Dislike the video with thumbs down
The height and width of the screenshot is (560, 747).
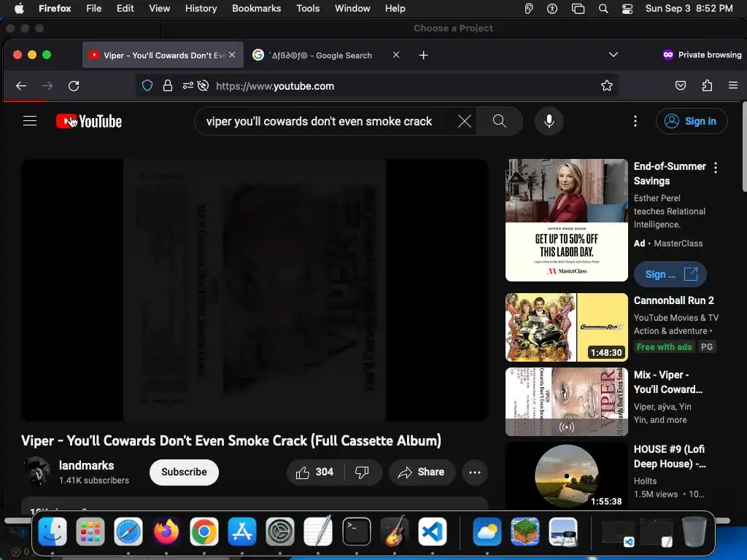click(x=363, y=472)
